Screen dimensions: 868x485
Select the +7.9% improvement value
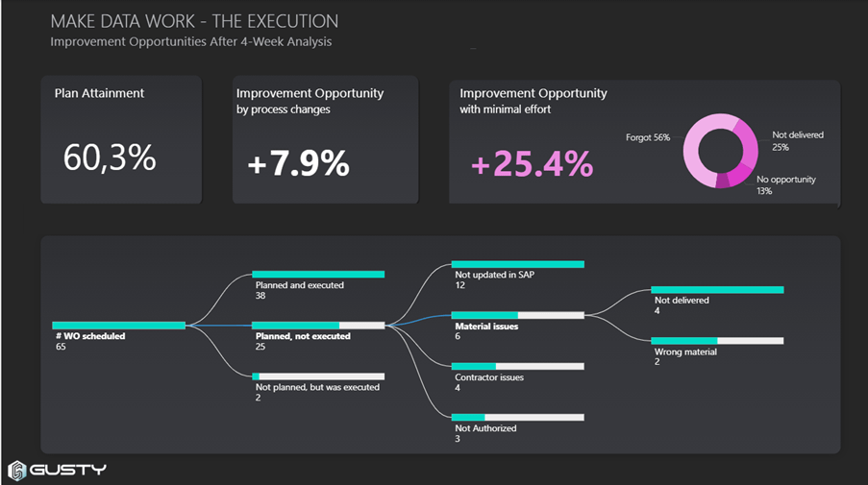tap(298, 163)
